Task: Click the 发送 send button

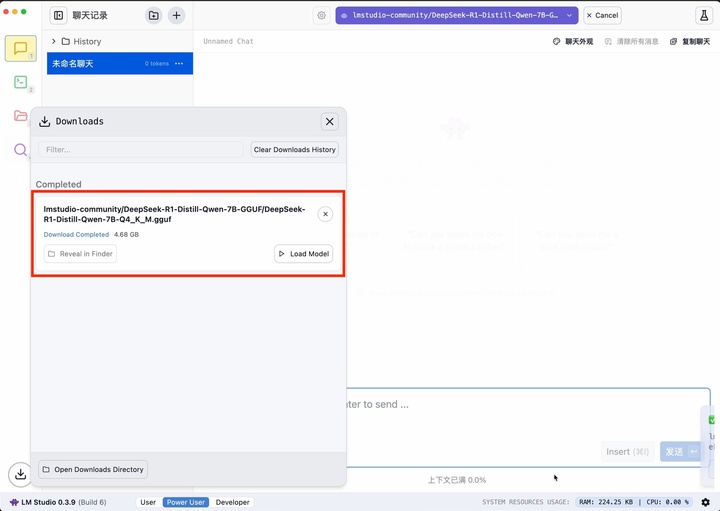Action: click(681, 452)
